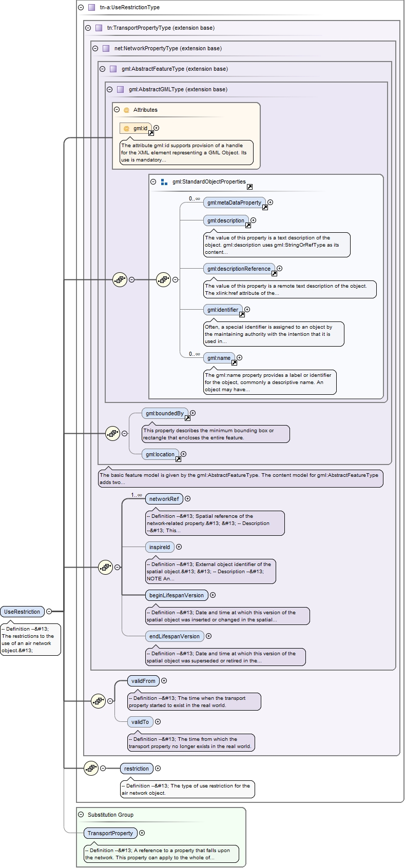This screenshot has height=868, width=405.
Task: Follow gml:StandardObjectProperties reference arrow icon
Action: coord(249,187)
